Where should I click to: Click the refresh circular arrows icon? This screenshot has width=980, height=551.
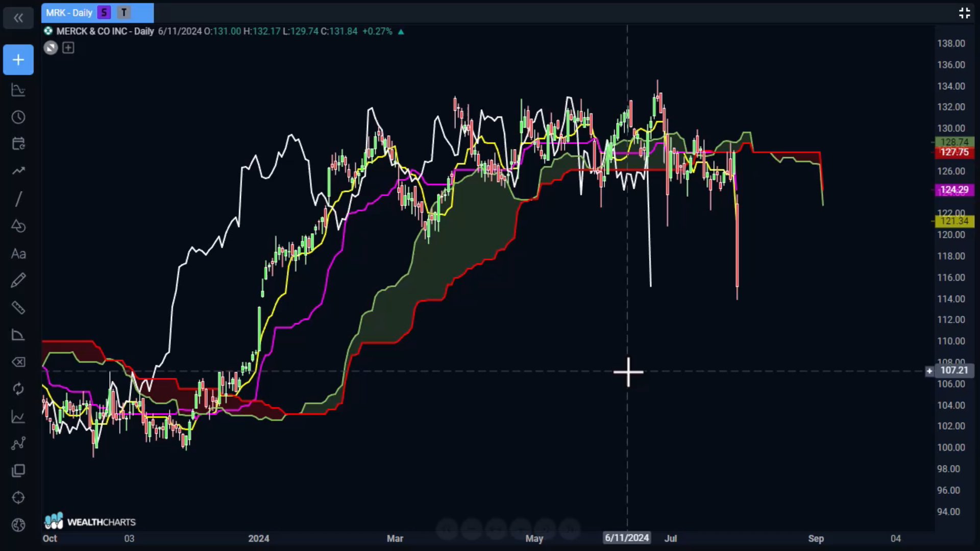[18, 389]
